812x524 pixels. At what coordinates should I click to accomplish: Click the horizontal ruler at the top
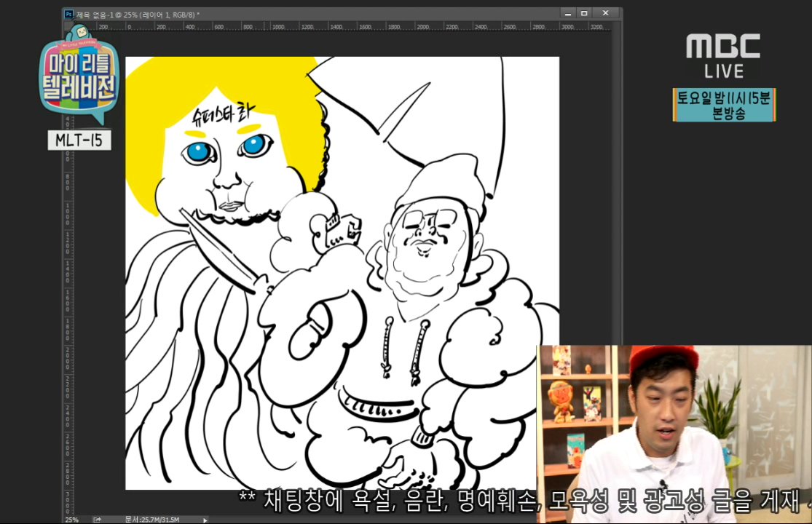coord(342,26)
